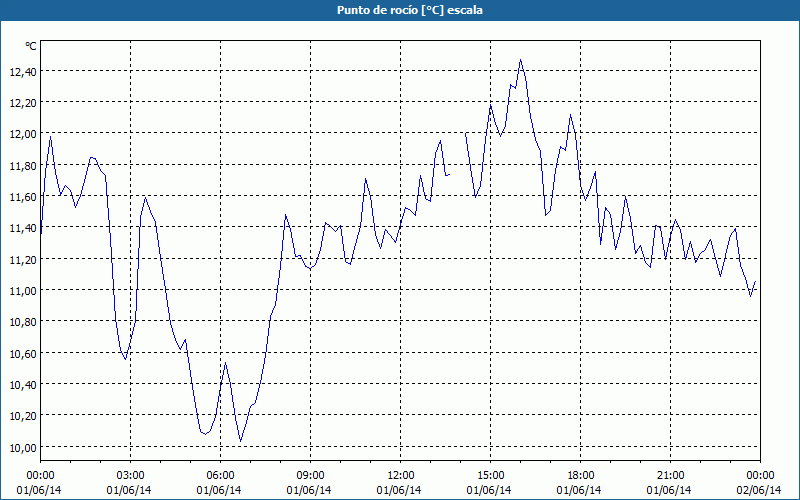The image size is (800, 500).
Task: Click the 11,20 y-axis value
Action: 23,260
